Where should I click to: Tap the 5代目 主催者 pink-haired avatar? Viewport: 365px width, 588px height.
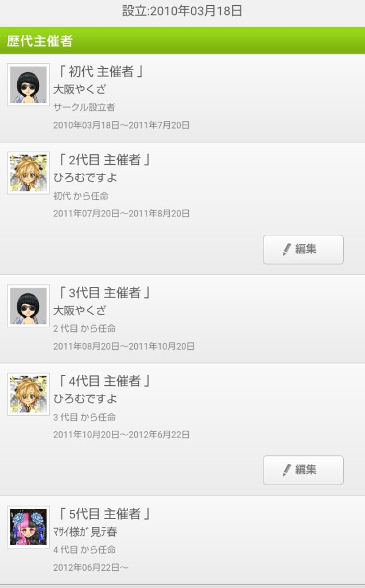(28, 527)
